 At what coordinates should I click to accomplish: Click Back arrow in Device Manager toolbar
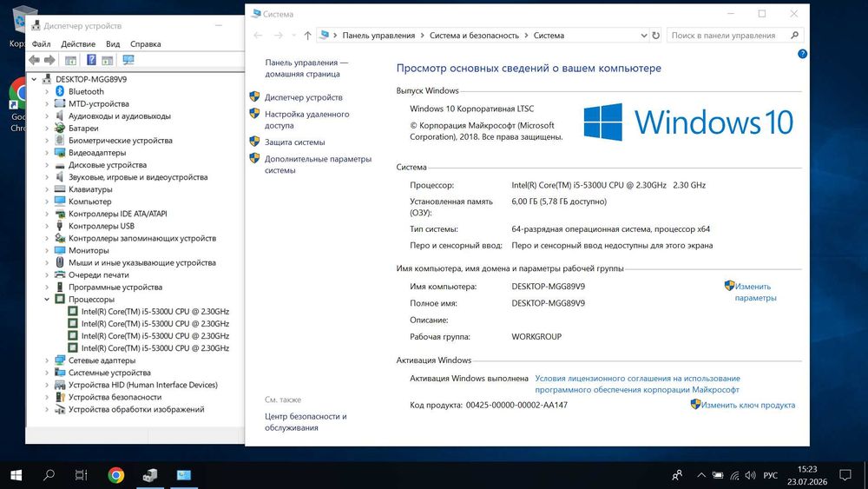[35, 60]
